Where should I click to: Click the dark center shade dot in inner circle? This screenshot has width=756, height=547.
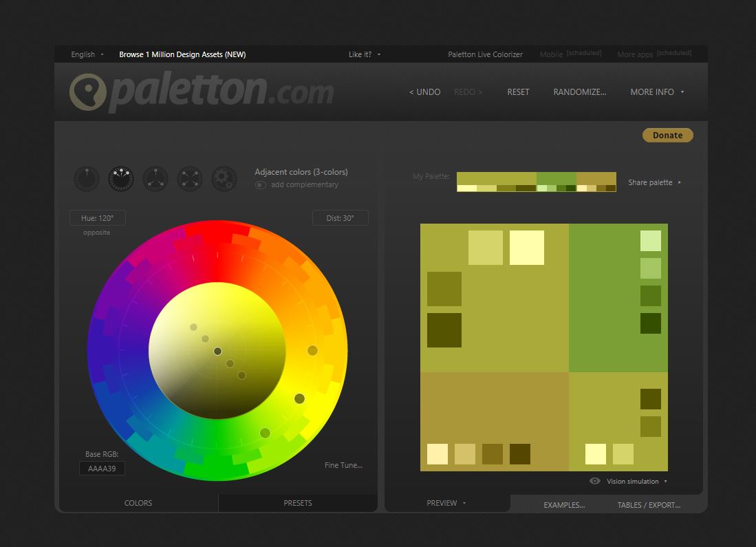pyautogui.click(x=217, y=351)
